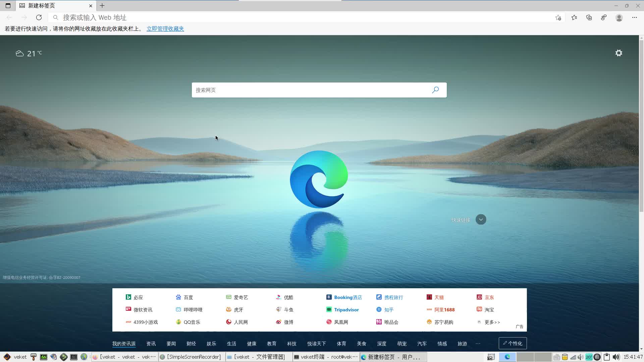Open Settings and more ellipsis menu
644x362 pixels.
point(635,17)
